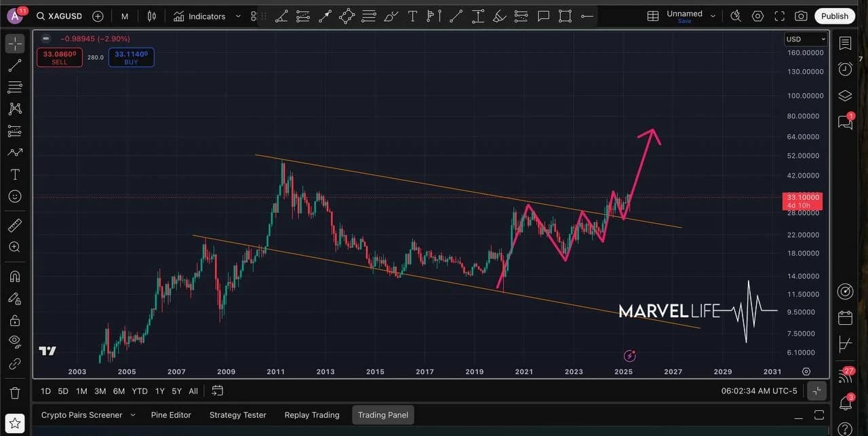The height and width of the screenshot is (436, 868).
Task: Open the Alerts clock icon
Action: coord(845,68)
